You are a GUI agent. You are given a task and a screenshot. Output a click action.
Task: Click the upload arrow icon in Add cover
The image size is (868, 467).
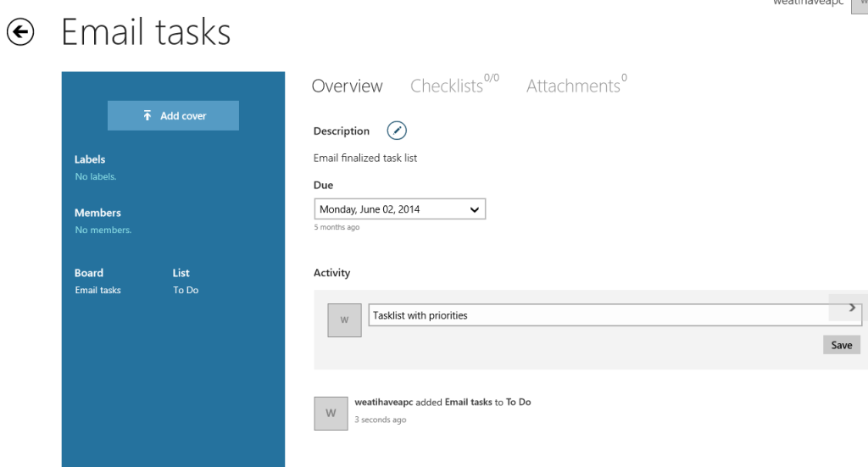pyautogui.click(x=147, y=115)
